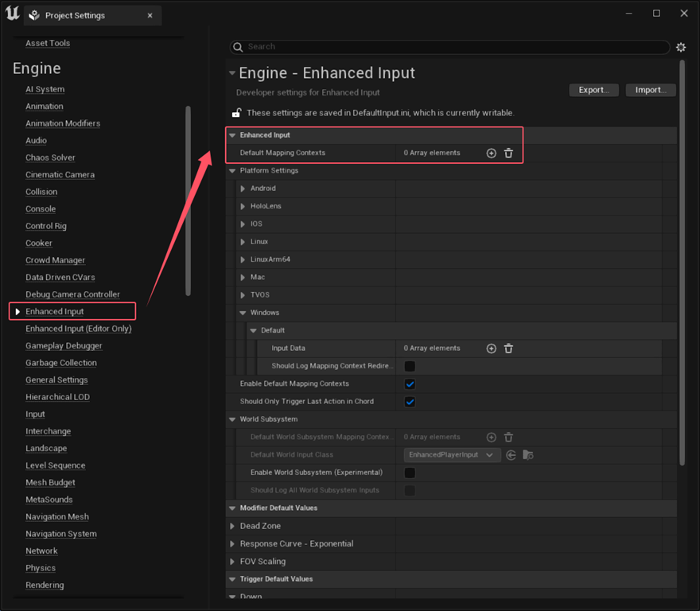Add element to Default Mapping Contexts array
The width and height of the screenshot is (700, 611).
coord(491,154)
